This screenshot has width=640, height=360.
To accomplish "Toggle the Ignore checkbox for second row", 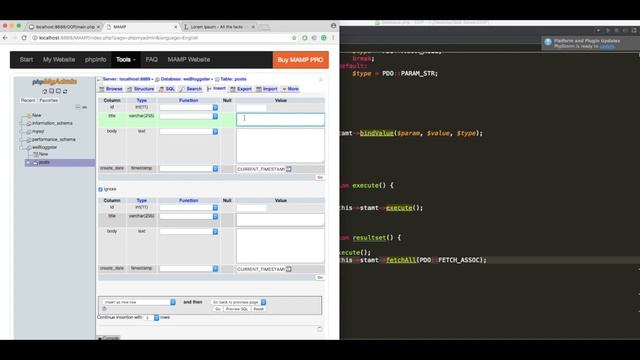I will pyautogui.click(x=100, y=189).
